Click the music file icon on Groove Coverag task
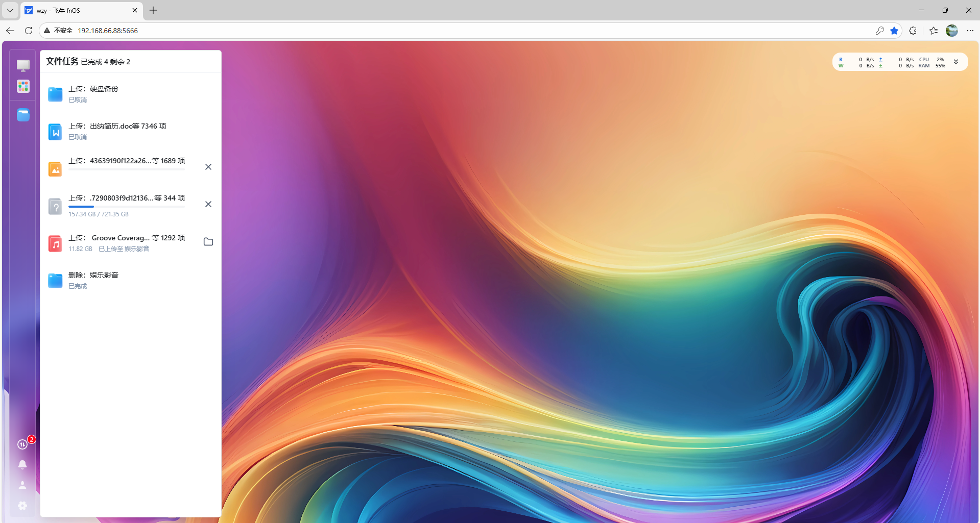Image resolution: width=980 pixels, height=523 pixels. pos(55,243)
